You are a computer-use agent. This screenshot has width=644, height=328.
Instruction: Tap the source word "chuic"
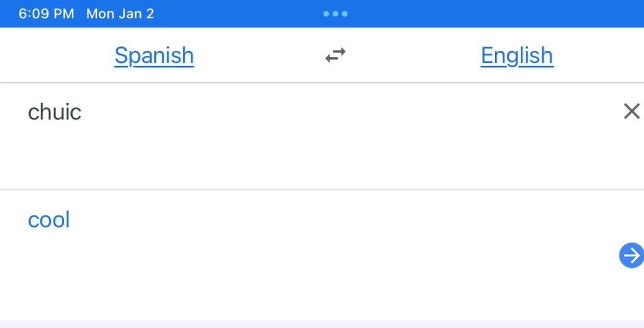point(55,112)
